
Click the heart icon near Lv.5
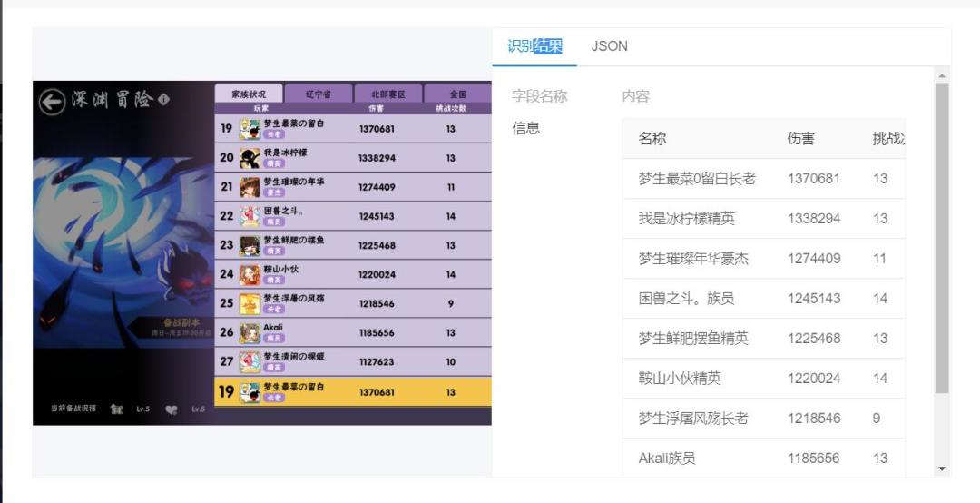(171, 409)
